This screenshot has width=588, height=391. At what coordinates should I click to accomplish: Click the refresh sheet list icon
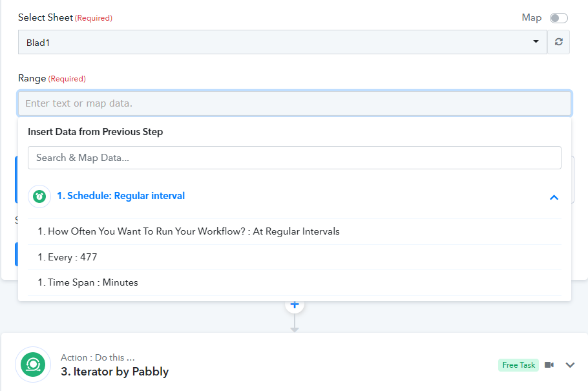click(x=558, y=41)
